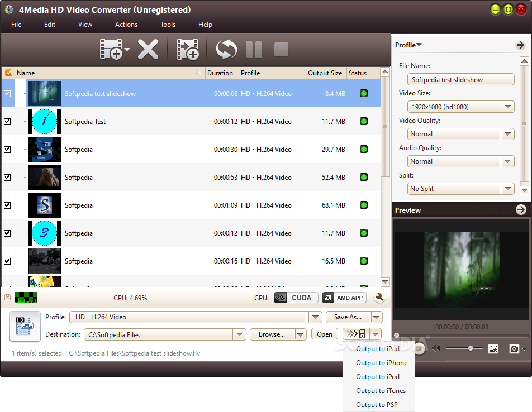Click the Profile panel arrow icon
Image resolution: width=532 pixels, height=412 pixels.
point(520,45)
